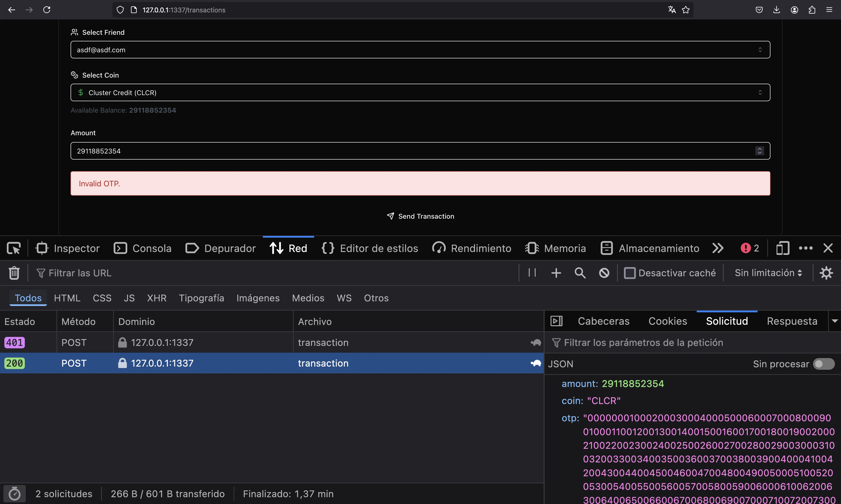Expand the hidden devtools tabs chevron
Screen dimensions: 841x504
718,248
